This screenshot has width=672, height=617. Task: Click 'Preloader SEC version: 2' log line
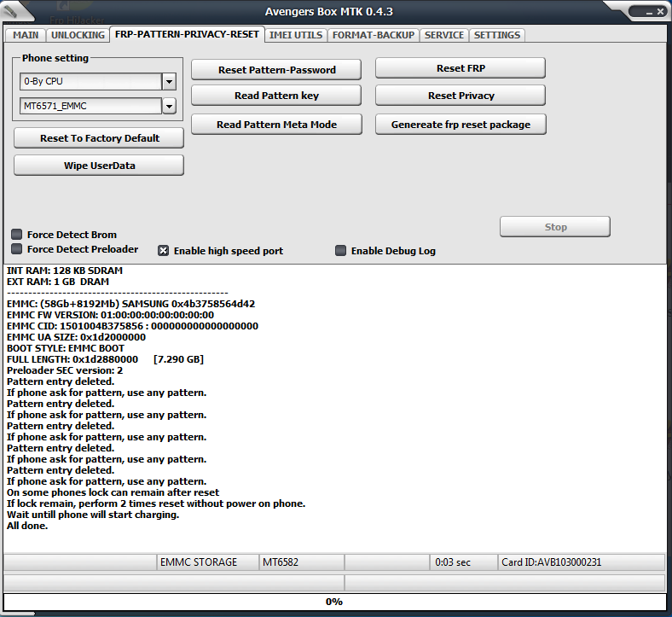(x=65, y=370)
